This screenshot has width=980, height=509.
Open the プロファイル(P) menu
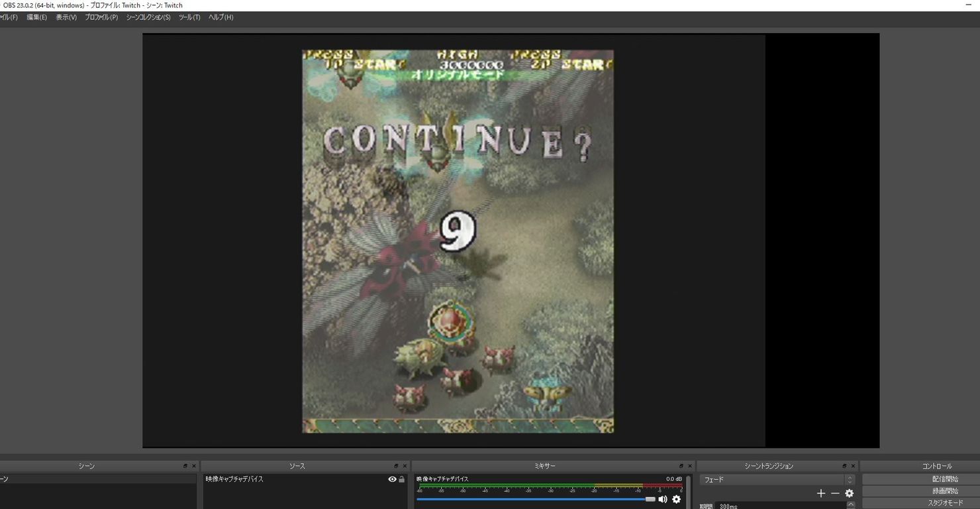(101, 17)
